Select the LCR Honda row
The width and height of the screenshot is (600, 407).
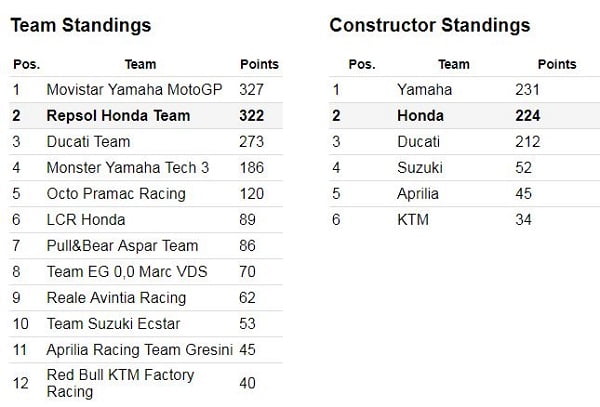[86, 220]
